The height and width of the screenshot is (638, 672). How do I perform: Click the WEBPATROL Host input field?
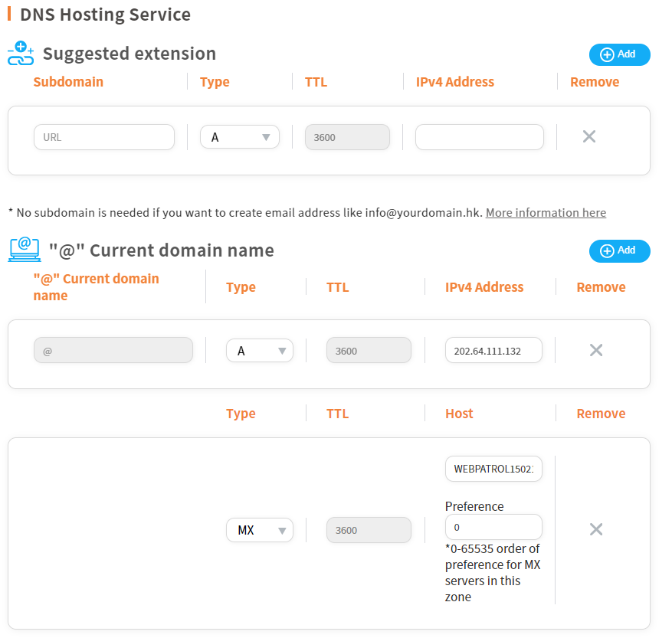493,469
